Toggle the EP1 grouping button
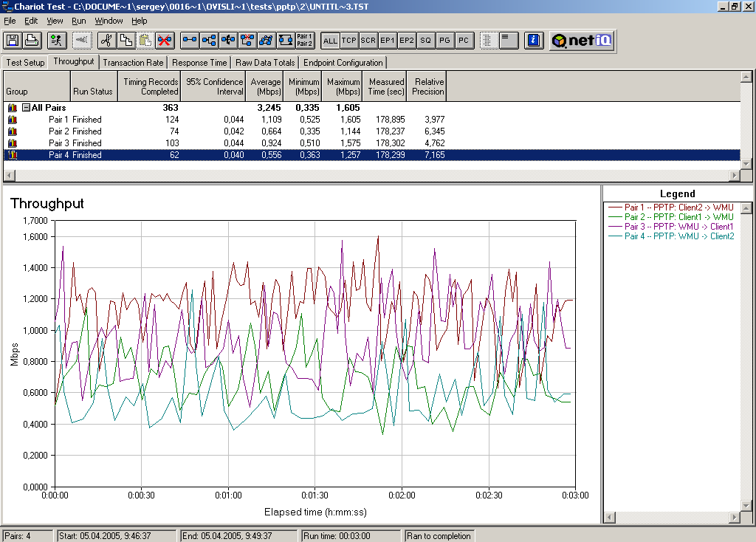Viewport: 756px width, 542px height. [388, 41]
